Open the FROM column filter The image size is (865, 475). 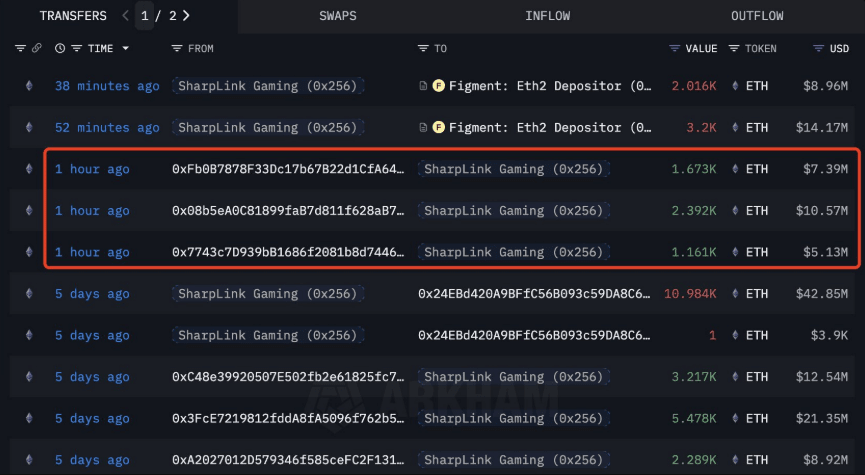point(177,49)
